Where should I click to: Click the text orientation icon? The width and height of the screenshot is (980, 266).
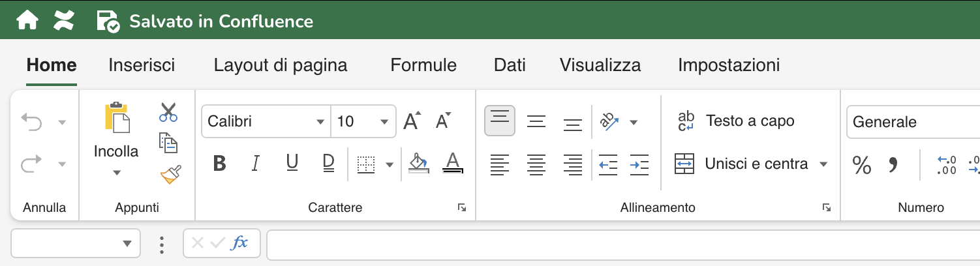(609, 121)
